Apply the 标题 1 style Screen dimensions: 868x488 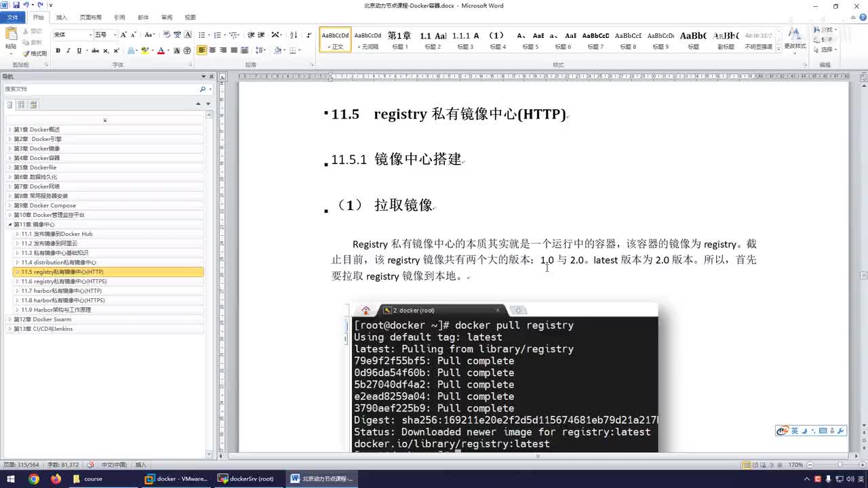coord(399,40)
